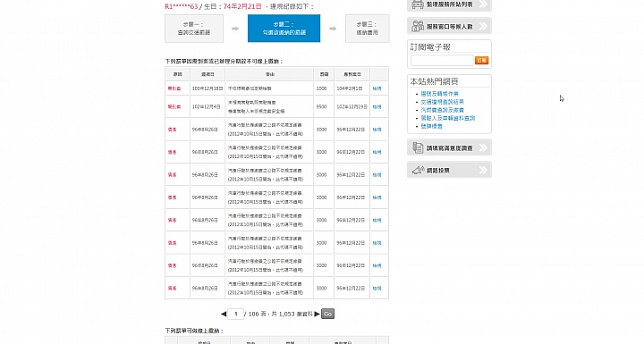Open the megaphone icon for 網路投票
This screenshot has width=644, height=344.
tap(418, 170)
